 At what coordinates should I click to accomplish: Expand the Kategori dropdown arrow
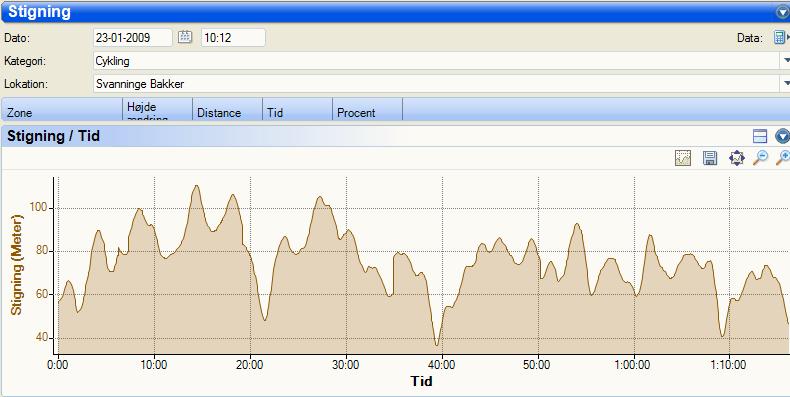pyautogui.click(x=786, y=60)
